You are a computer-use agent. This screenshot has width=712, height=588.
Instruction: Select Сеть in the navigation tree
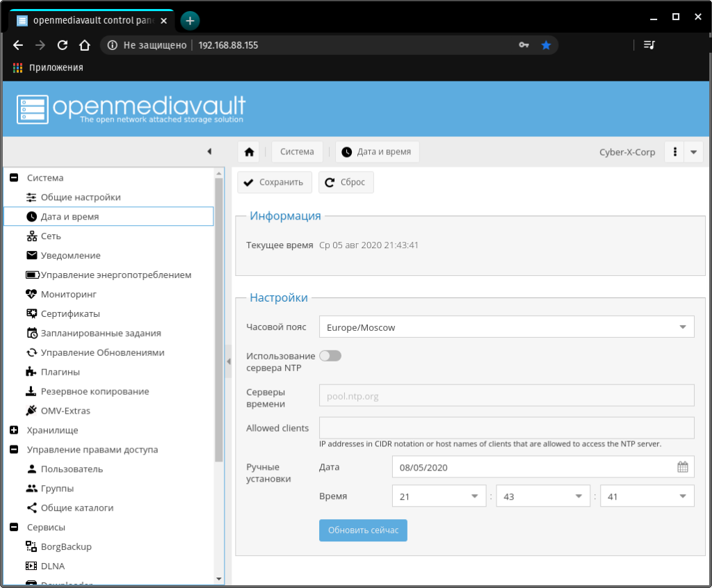[x=51, y=236]
